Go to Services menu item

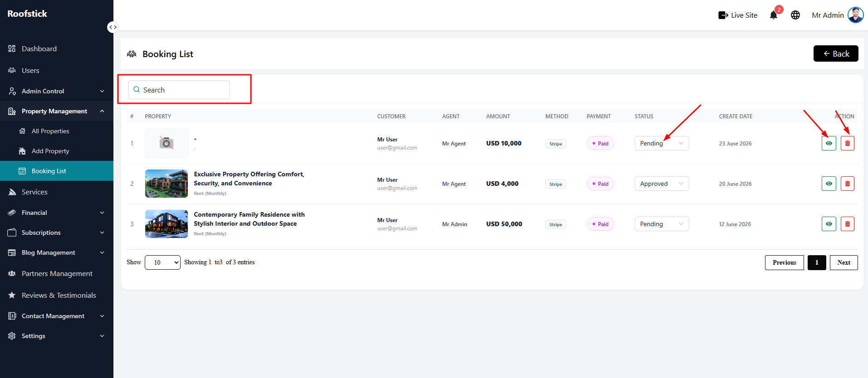[x=57, y=192]
